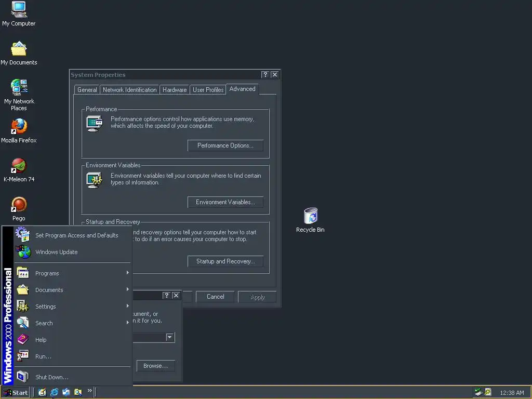Screen dimensions: 532x399
Task: Expand the Programs submenu arrow
Action: click(128, 272)
